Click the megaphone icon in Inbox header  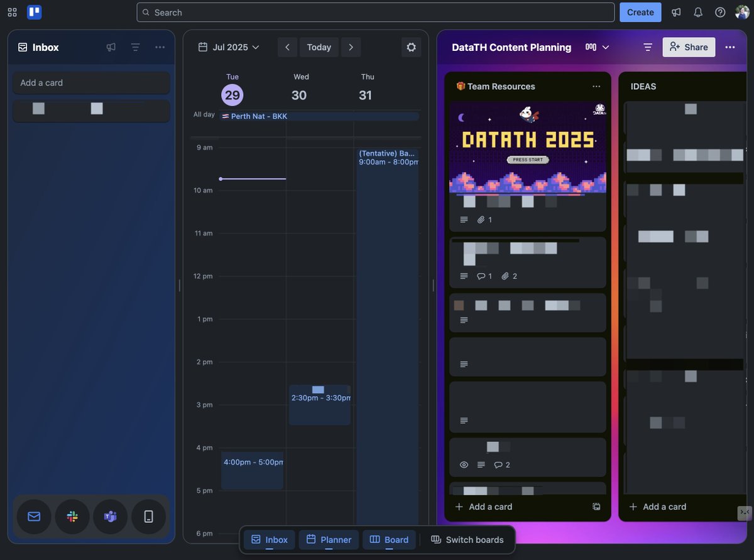(x=111, y=47)
